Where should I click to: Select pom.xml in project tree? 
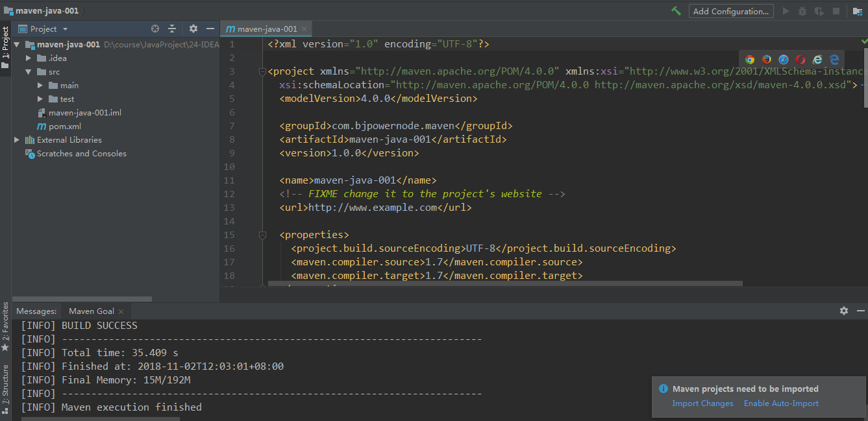[x=64, y=126]
